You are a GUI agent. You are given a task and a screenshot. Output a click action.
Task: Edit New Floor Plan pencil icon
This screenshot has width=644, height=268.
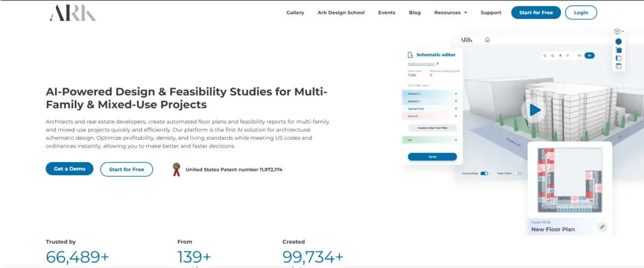(602, 226)
